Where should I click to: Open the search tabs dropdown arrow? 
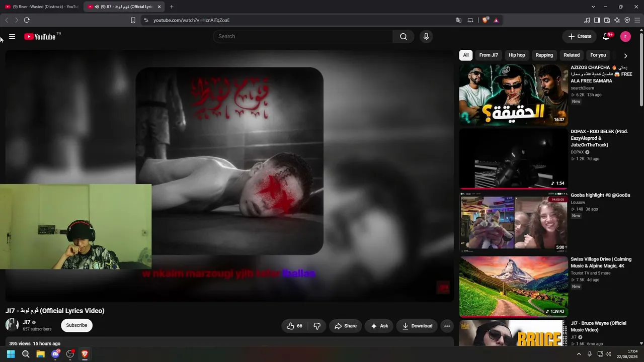593,7
